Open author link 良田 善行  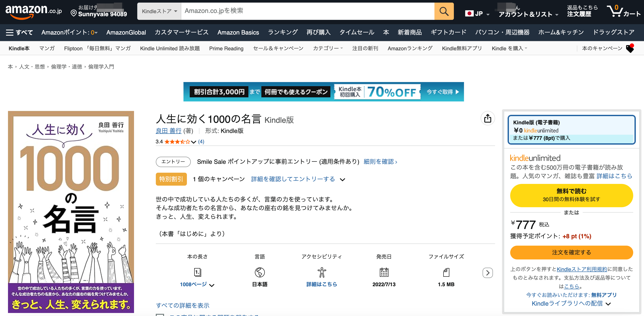click(x=169, y=131)
